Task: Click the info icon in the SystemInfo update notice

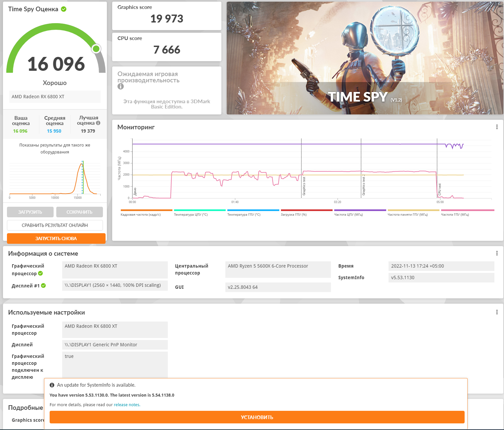Action: [x=52, y=385]
